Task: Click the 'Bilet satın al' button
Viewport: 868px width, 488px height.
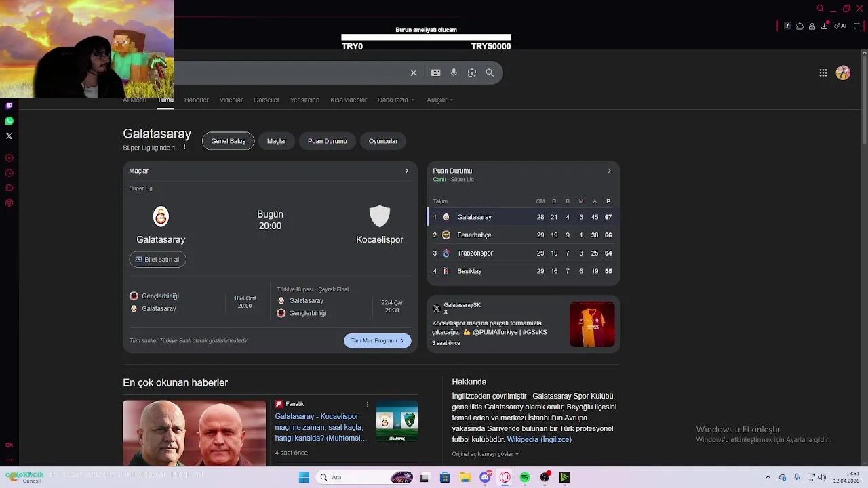Action: 157,259
